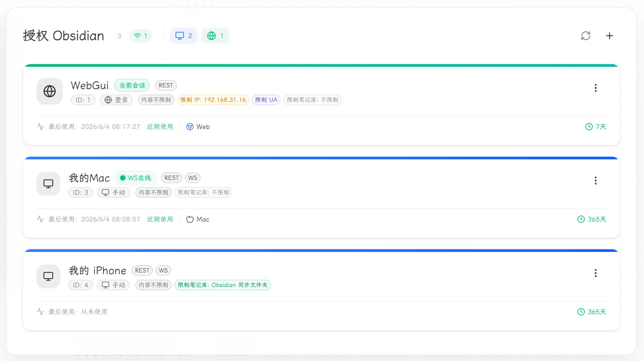The width and height of the screenshot is (644, 361).
Task: Click the ID: 3 tag
Action: click(x=80, y=192)
